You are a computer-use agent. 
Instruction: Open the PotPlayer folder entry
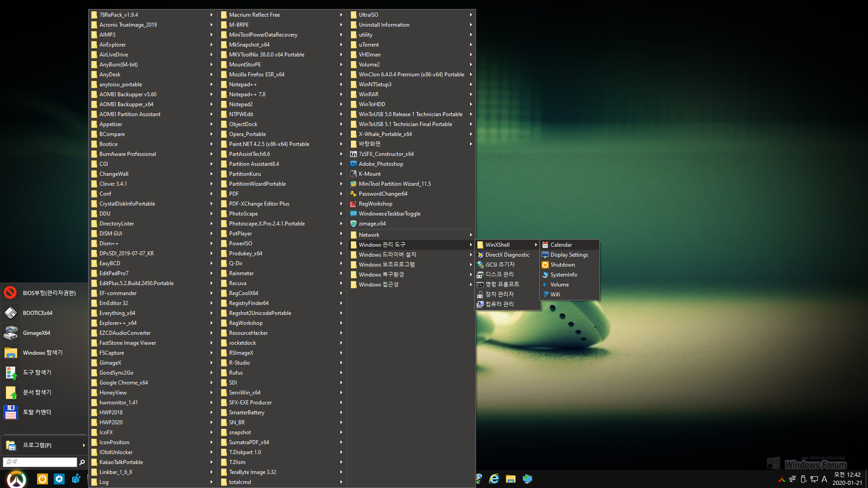[x=282, y=234]
